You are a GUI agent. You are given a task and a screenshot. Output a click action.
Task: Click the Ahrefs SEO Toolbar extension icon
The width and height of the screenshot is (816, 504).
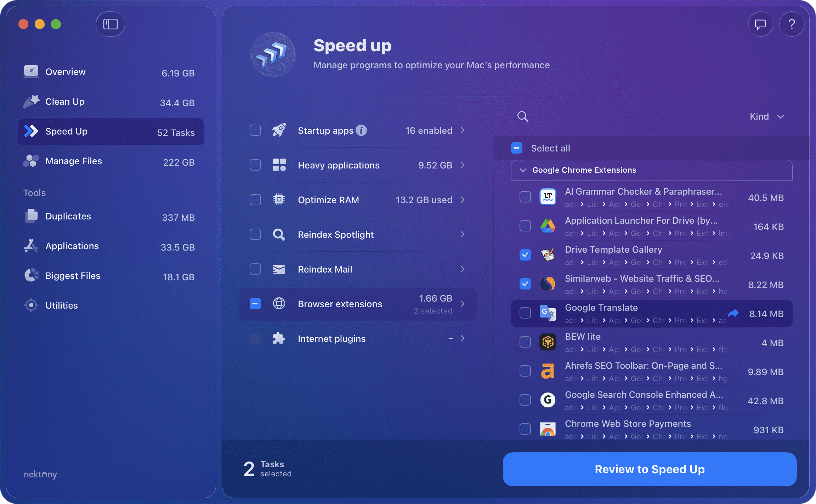click(x=548, y=371)
